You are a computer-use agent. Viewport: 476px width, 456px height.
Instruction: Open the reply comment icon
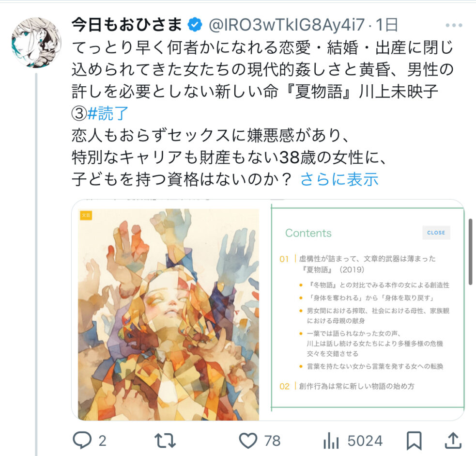(x=82, y=440)
